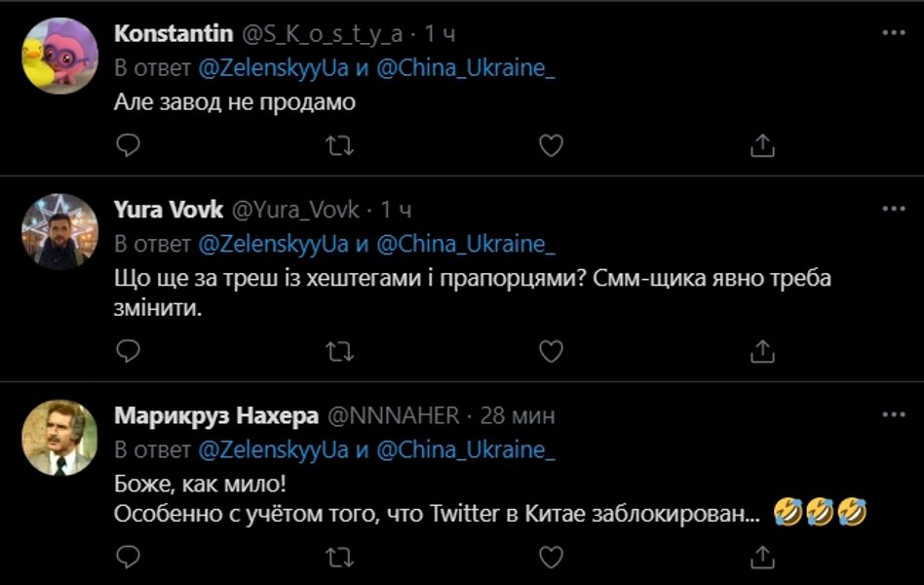Retweet Yura Vovk's tweet

[337, 348]
